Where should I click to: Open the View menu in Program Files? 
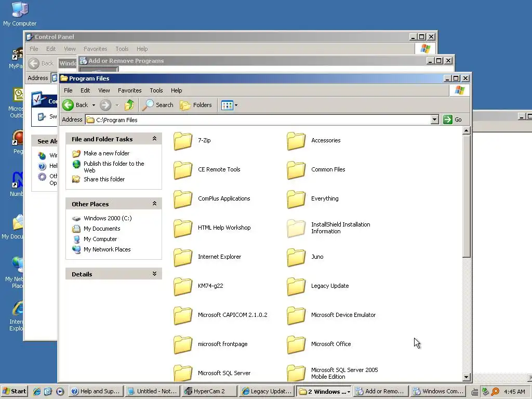(104, 90)
